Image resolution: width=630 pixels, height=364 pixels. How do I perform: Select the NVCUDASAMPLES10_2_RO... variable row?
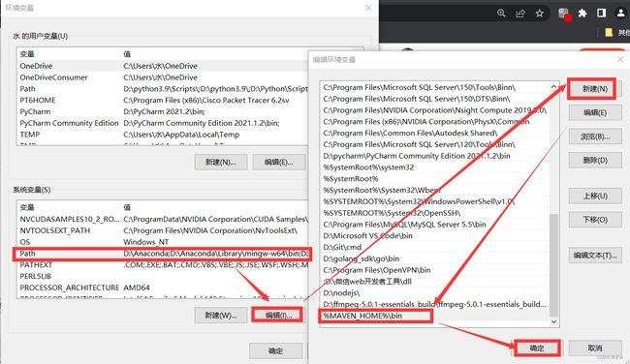pos(163,219)
